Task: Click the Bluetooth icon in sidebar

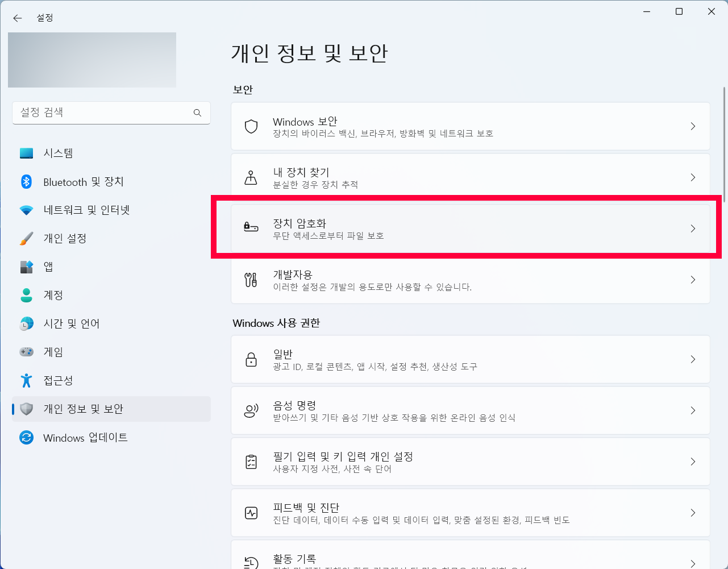Action: 26,181
